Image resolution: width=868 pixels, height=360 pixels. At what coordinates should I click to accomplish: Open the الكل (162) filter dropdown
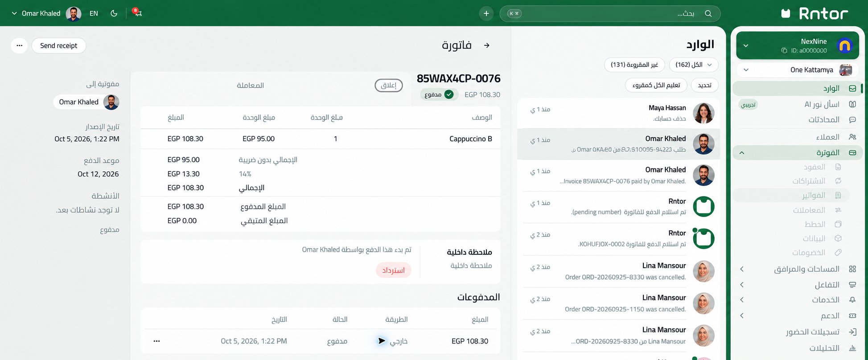pyautogui.click(x=694, y=65)
